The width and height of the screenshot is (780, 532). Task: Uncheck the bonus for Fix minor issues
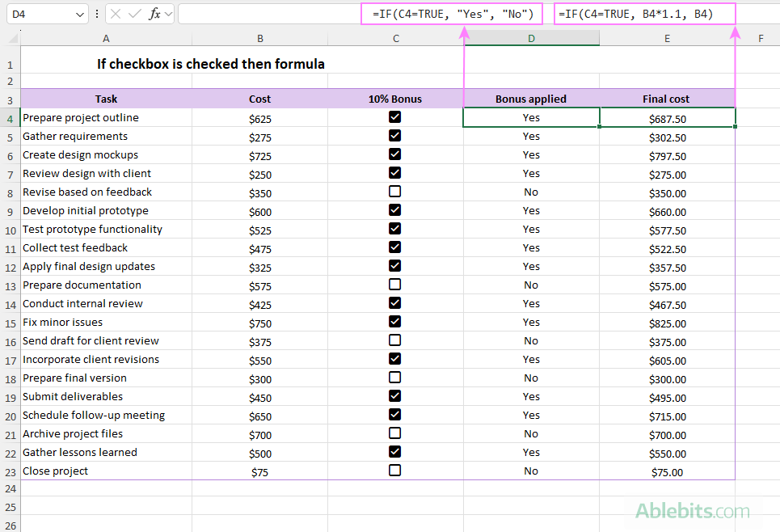(394, 321)
